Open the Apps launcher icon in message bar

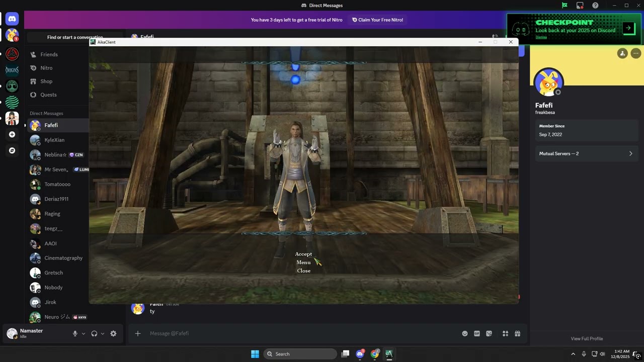pyautogui.click(x=505, y=333)
